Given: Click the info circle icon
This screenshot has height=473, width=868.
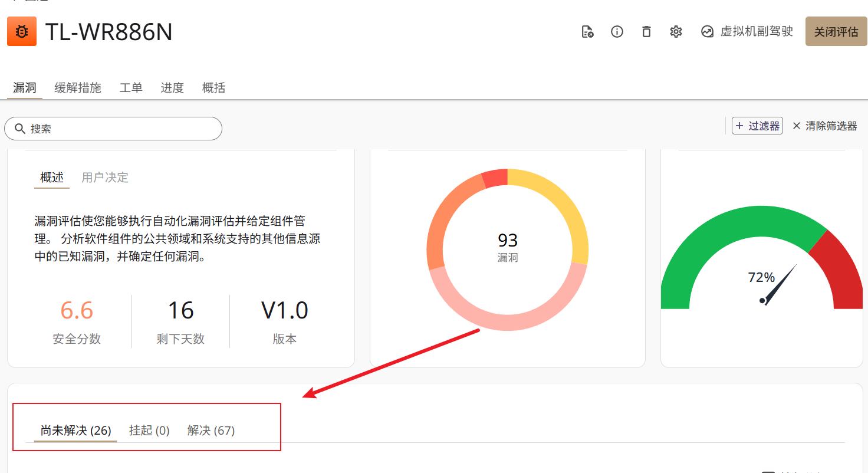Looking at the screenshot, I should tap(617, 32).
